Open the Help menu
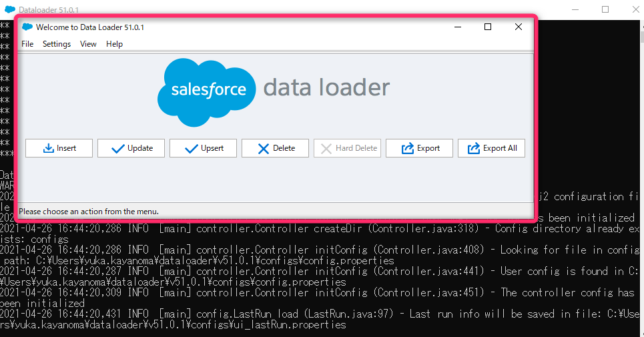 (x=114, y=44)
